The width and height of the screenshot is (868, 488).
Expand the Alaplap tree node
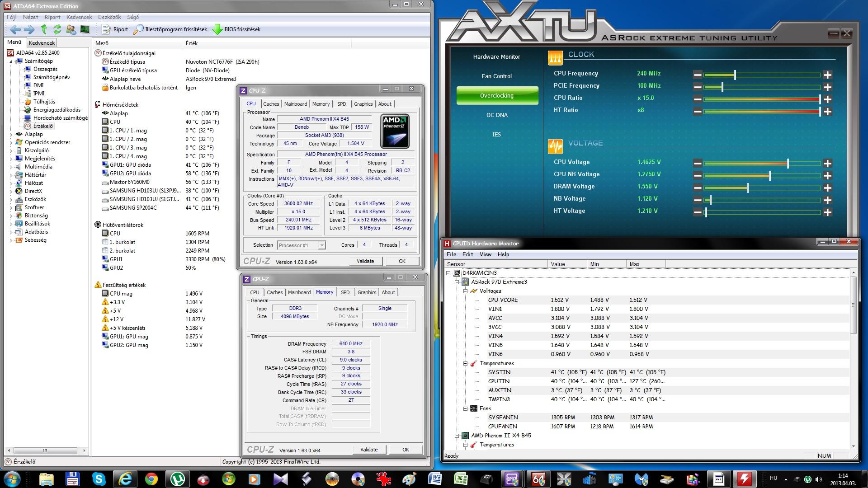pos(11,134)
